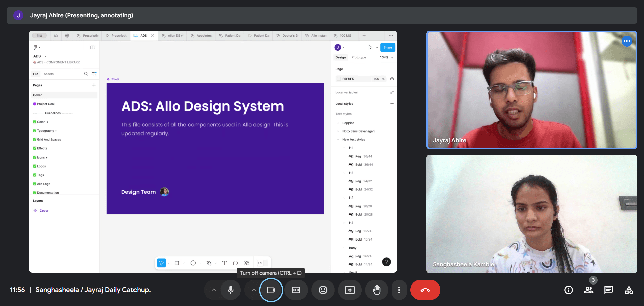The width and height of the screenshot is (644, 306).
Task: Expand the Poppins text style group
Action: pyautogui.click(x=338, y=123)
